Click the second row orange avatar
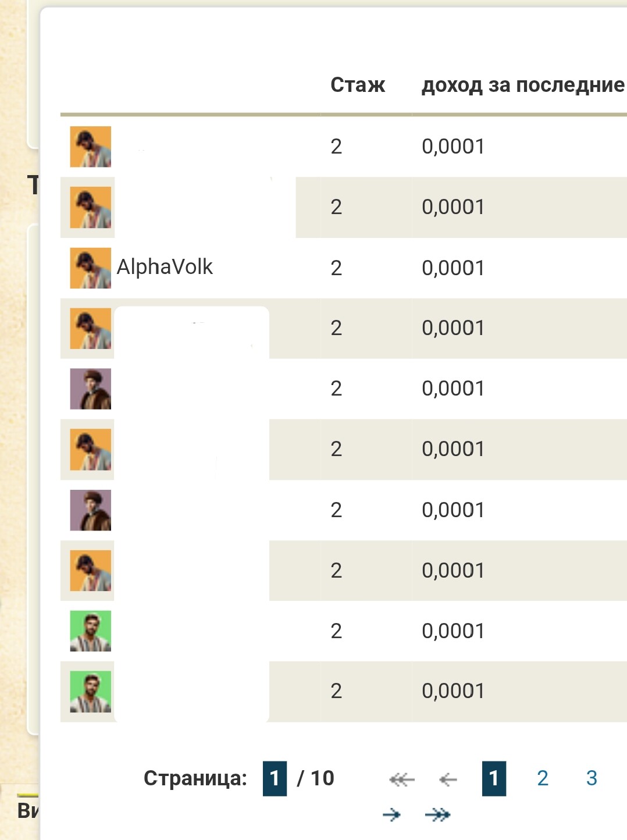Image resolution: width=627 pixels, height=840 pixels. point(91,208)
